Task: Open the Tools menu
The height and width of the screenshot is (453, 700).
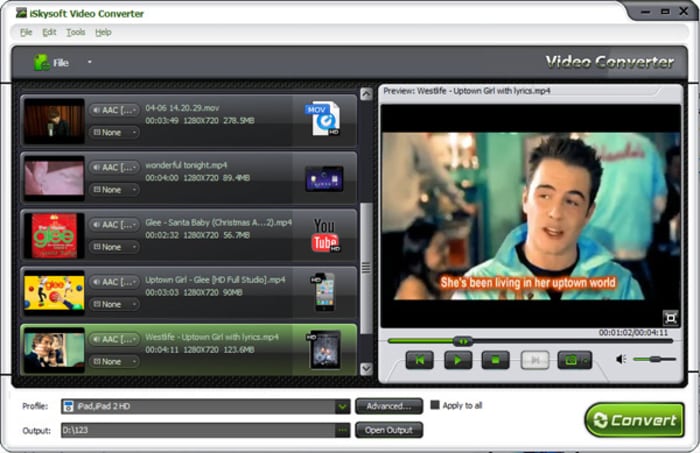Action: pyautogui.click(x=75, y=32)
